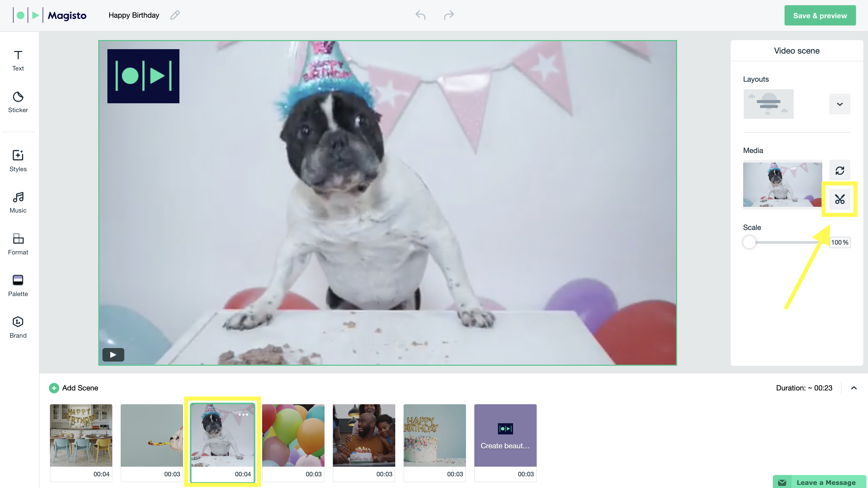Open the Palette panel
Image resolution: width=868 pixels, height=488 pixels.
(x=18, y=286)
